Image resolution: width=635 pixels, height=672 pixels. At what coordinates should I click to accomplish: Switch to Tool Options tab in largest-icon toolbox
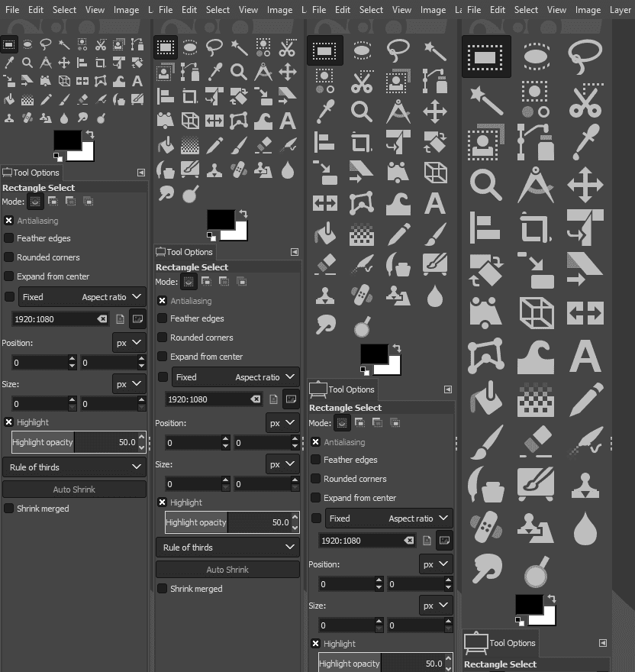click(x=500, y=643)
